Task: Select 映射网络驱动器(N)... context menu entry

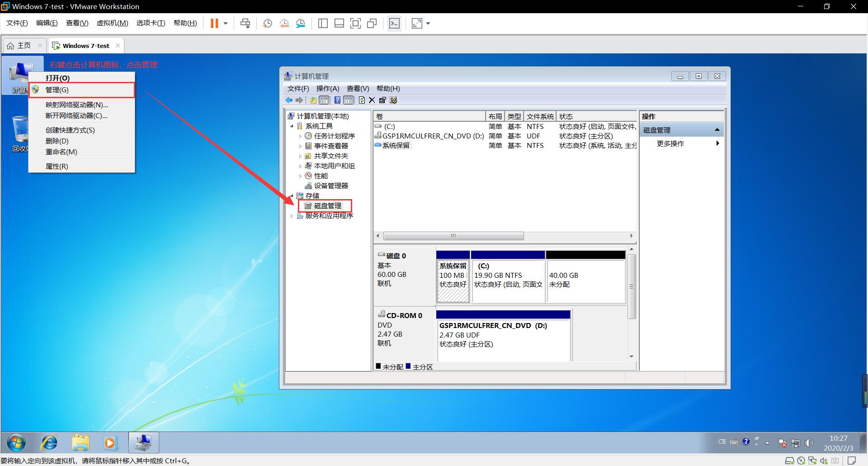Action: (81, 105)
